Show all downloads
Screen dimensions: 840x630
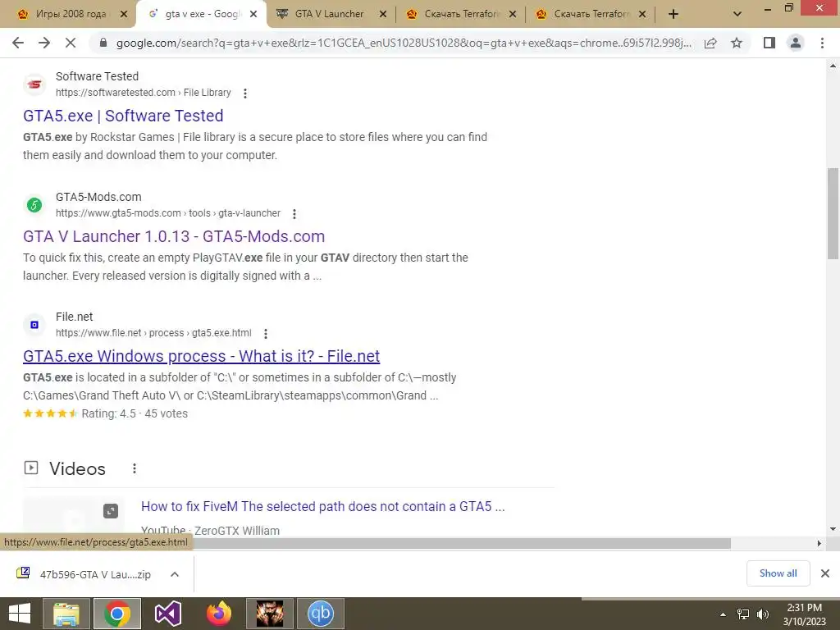tap(778, 573)
